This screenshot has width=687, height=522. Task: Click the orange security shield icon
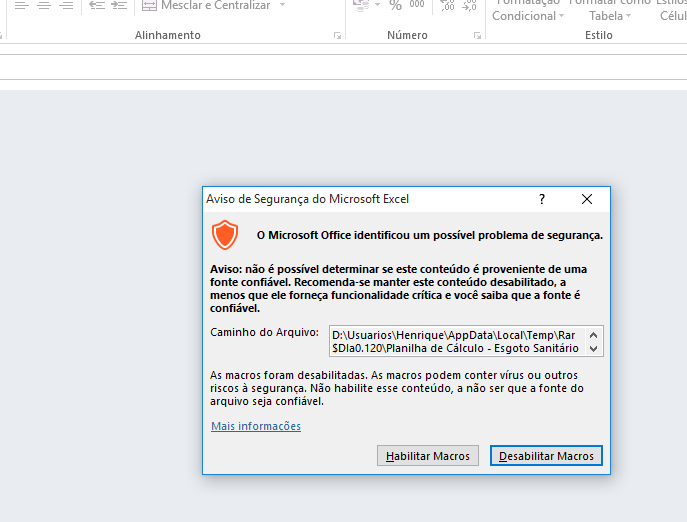225,235
